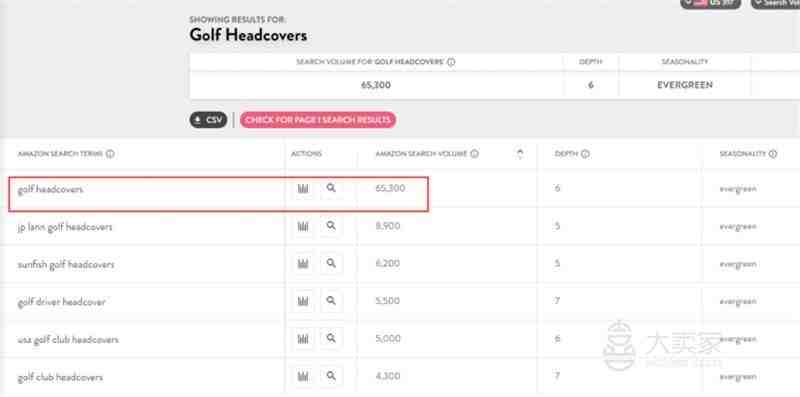Click the EVERGREEN seasonality summary value
This screenshot has height=397, width=800.
click(685, 85)
